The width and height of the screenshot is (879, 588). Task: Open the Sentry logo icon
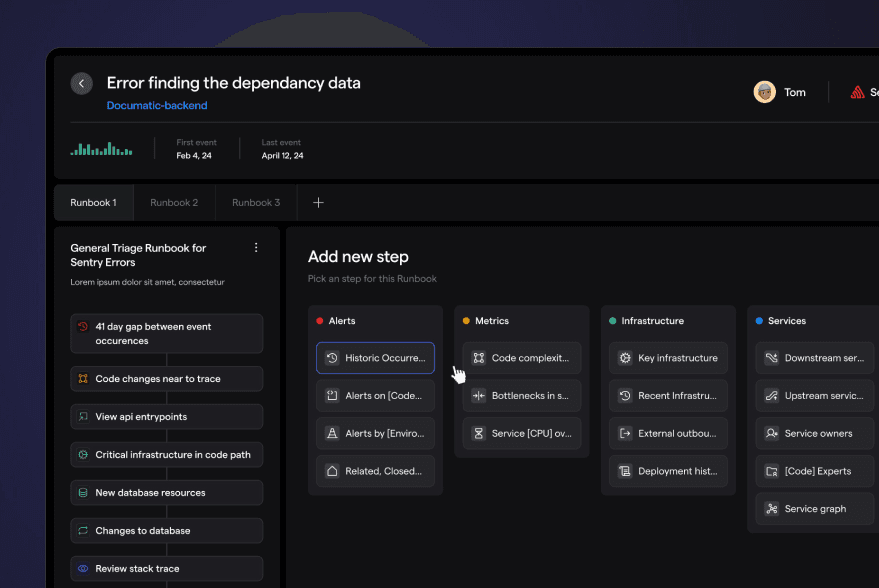coord(857,92)
